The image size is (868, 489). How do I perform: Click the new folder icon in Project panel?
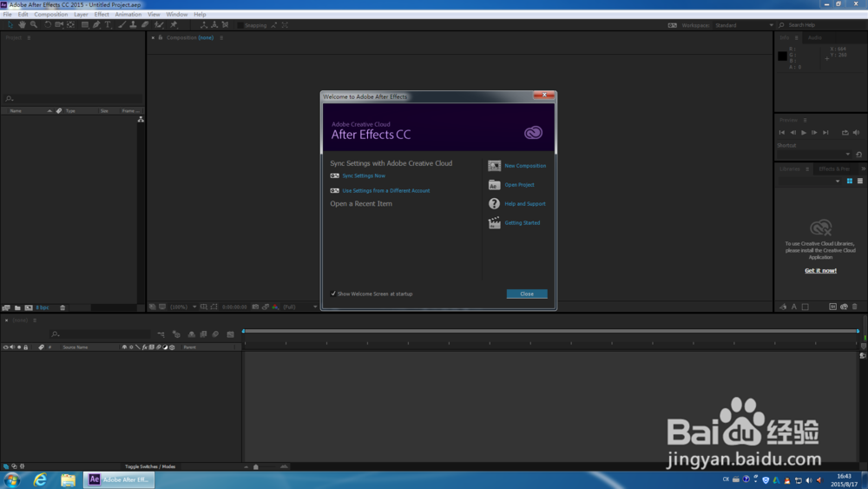click(17, 307)
